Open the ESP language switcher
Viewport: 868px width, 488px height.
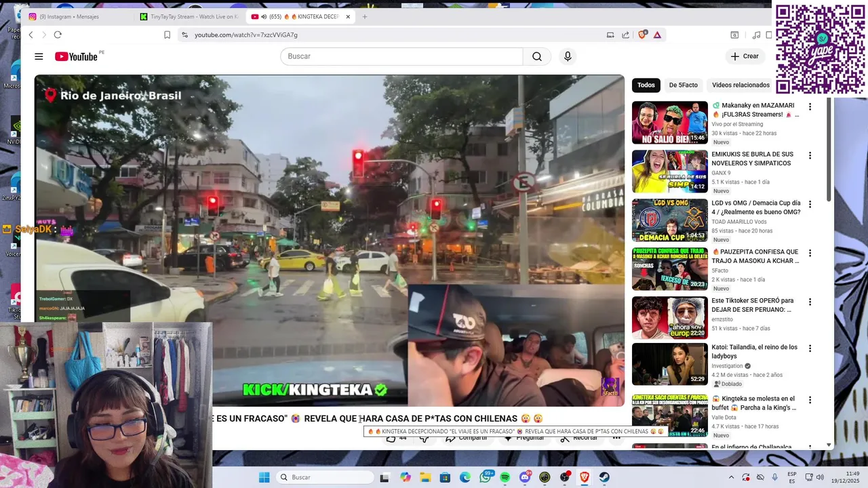(792, 477)
